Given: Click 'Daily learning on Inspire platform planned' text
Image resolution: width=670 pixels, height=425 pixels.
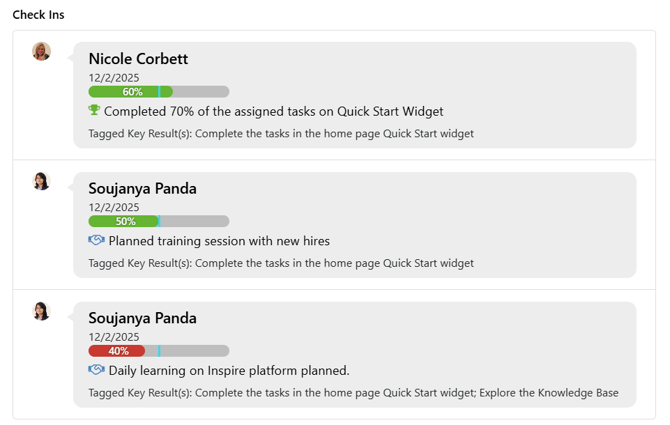Looking at the screenshot, I should coord(229,371).
